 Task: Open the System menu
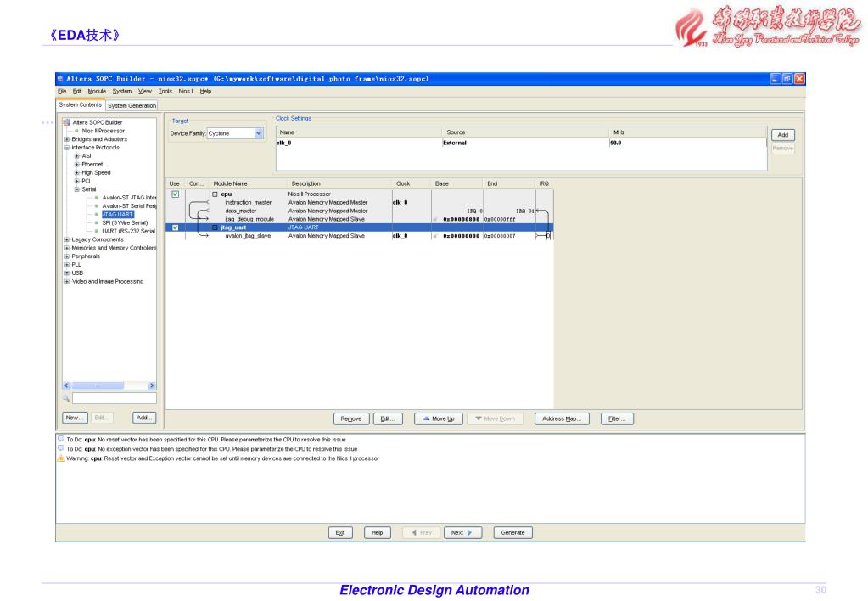tap(122, 92)
